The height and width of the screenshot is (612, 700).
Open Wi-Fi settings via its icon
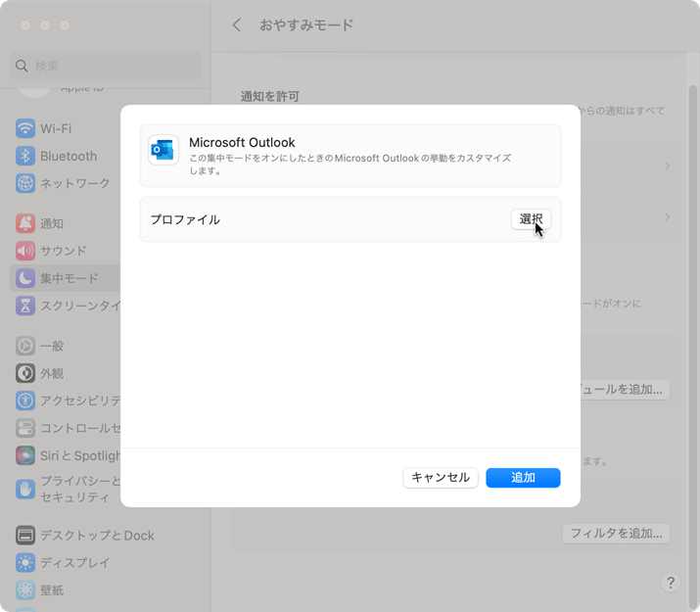[25, 128]
